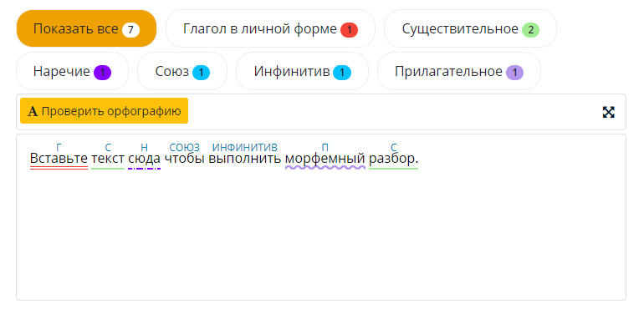Click the word текст underlined in green
This screenshot has width=644, height=309.
[x=108, y=159]
